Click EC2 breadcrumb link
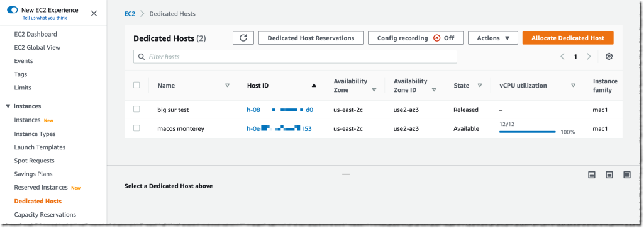The height and width of the screenshot is (228, 644). [130, 14]
